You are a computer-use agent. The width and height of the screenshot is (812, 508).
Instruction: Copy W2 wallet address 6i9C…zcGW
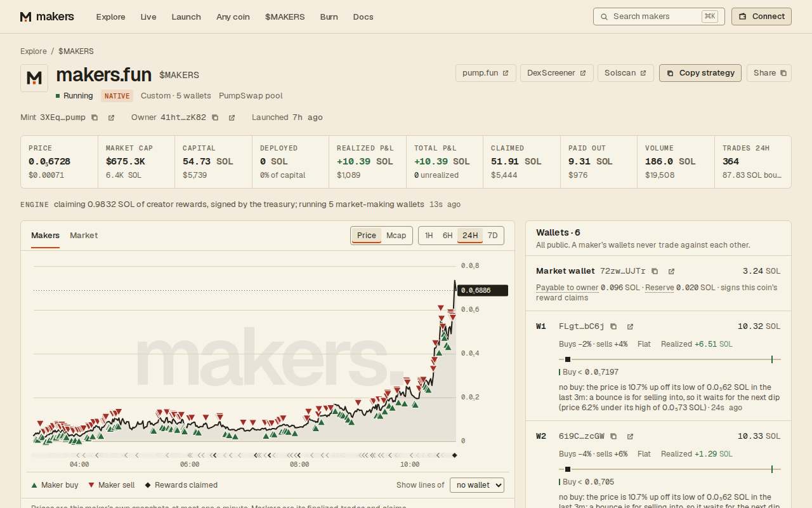[x=613, y=436]
